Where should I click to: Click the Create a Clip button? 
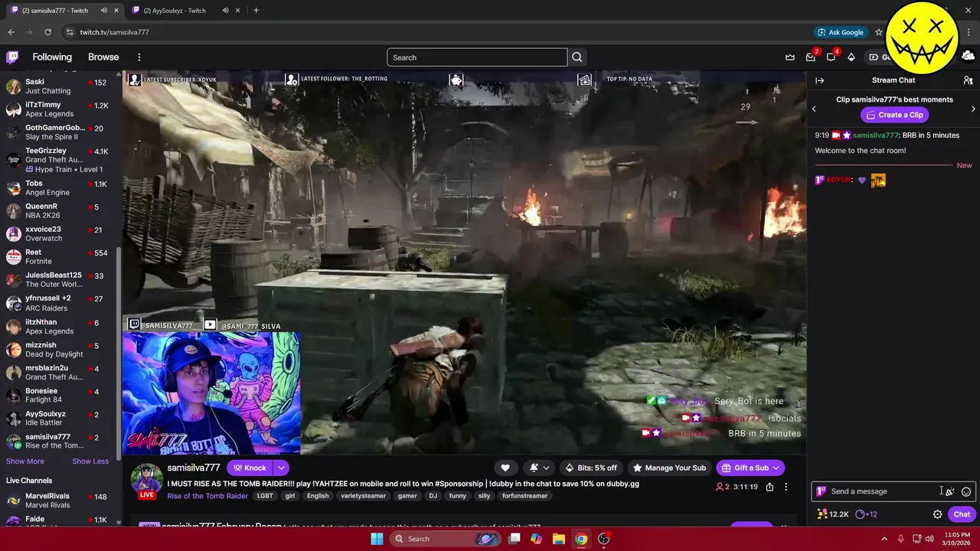click(x=894, y=115)
